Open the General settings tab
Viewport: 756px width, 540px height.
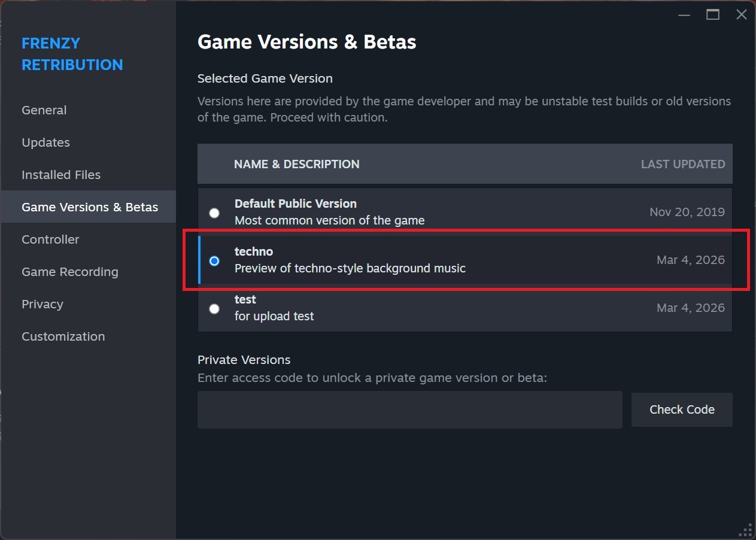click(x=44, y=110)
